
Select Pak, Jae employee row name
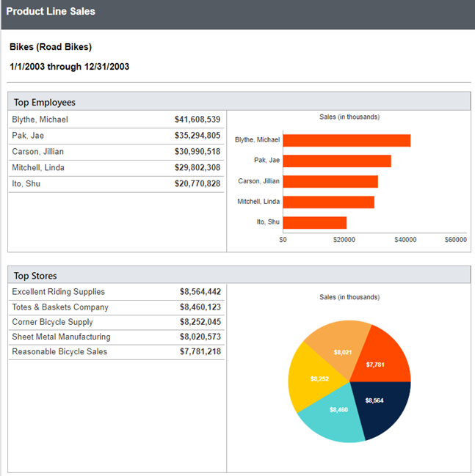(x=28, y=136)
